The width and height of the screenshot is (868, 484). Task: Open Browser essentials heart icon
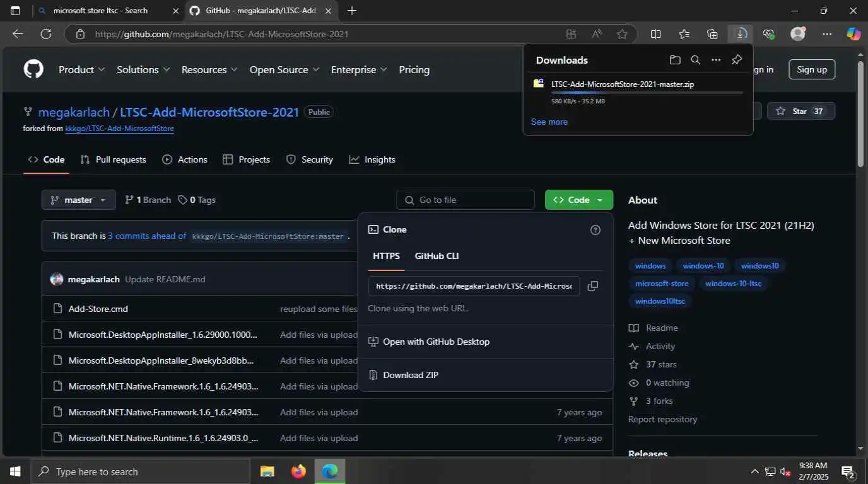pos(768,34)
